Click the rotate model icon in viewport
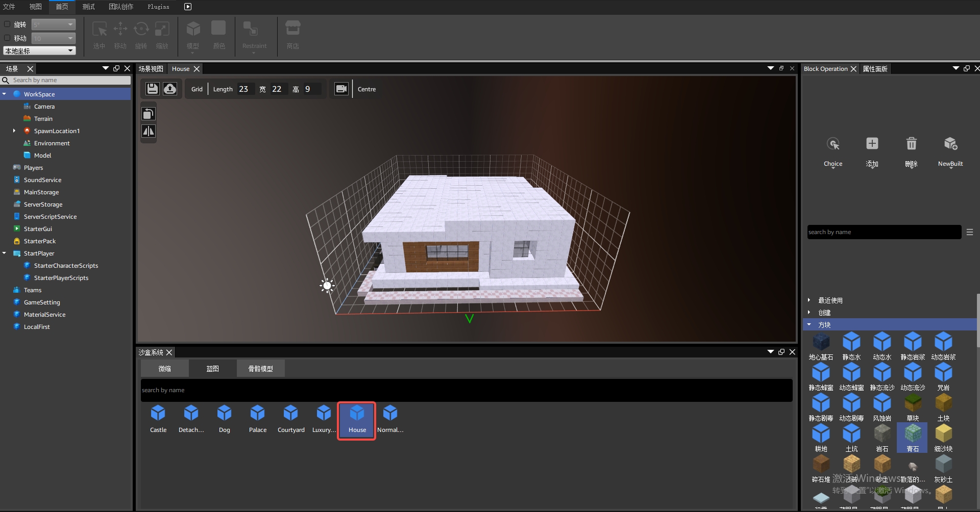This screenshot has width=980, height=512. tap(149, 114)
